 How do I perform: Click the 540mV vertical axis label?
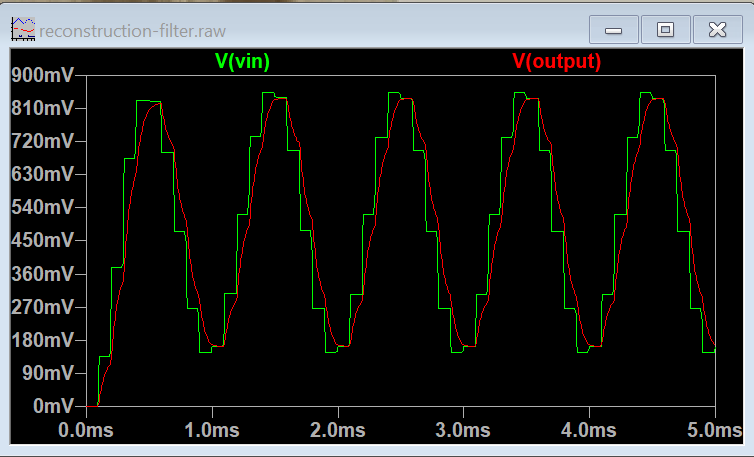tap(43, 207)
